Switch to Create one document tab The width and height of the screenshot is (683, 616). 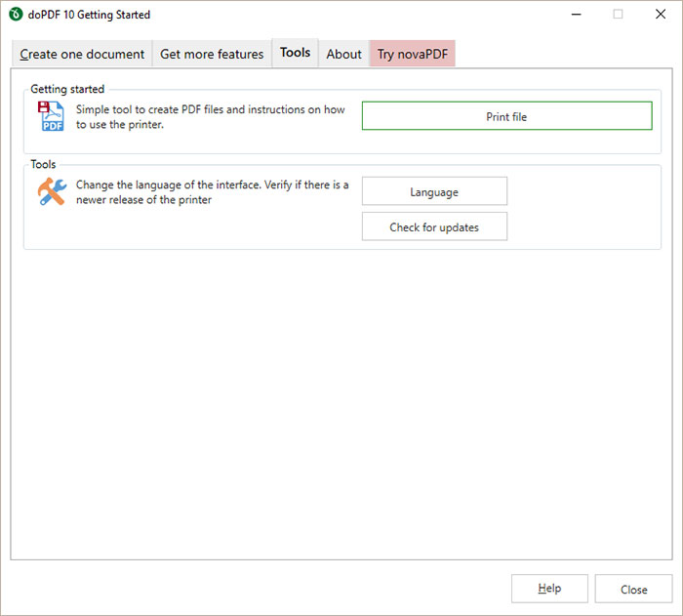coord(82,54)
